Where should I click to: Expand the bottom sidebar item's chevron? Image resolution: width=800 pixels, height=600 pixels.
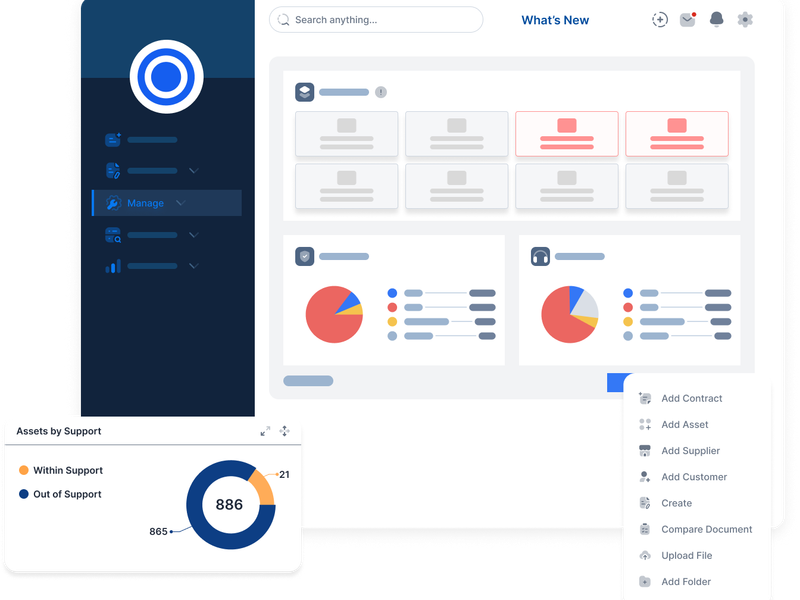pyautogui.click(x=193, y=265)
